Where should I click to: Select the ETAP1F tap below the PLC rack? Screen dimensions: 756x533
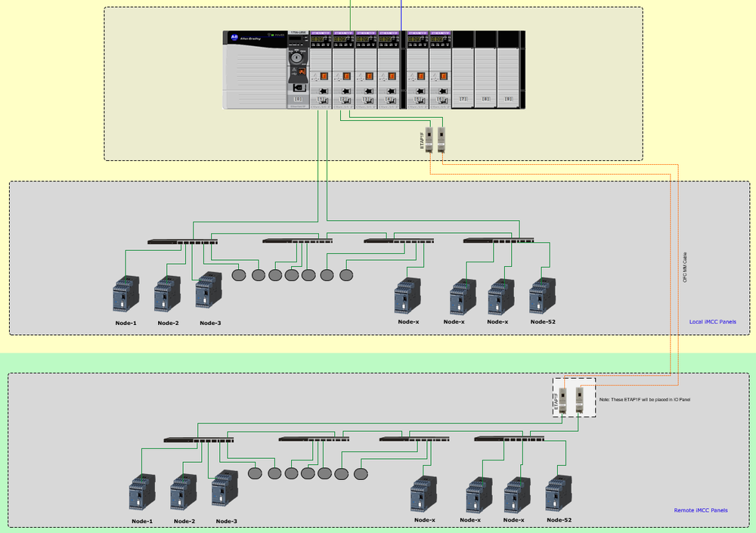429,140
